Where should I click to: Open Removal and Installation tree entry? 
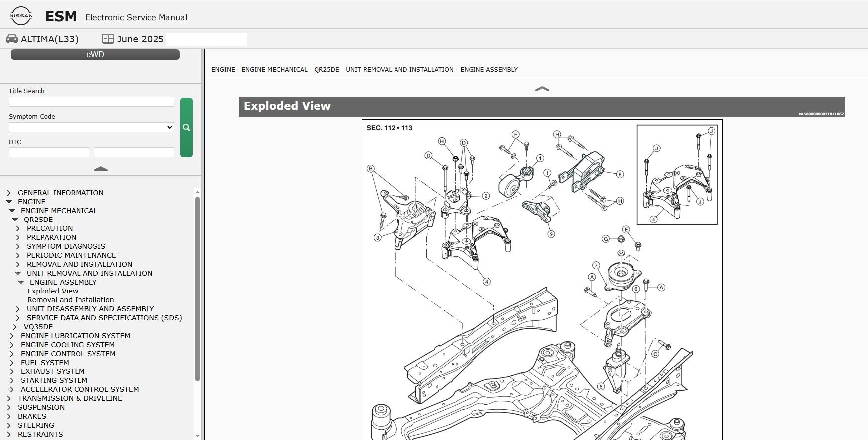pyautogui.click(x=71, y=300)
